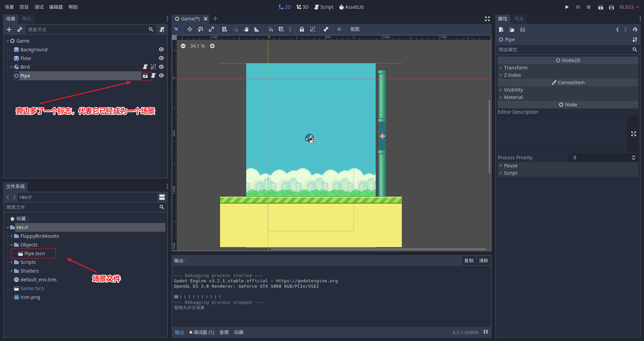Open the 项目 menu
Screen dimensions: 644x341
click(24, 7)
